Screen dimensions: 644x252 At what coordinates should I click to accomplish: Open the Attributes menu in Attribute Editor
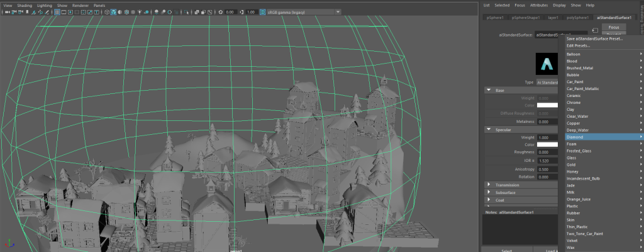point(538,5)
